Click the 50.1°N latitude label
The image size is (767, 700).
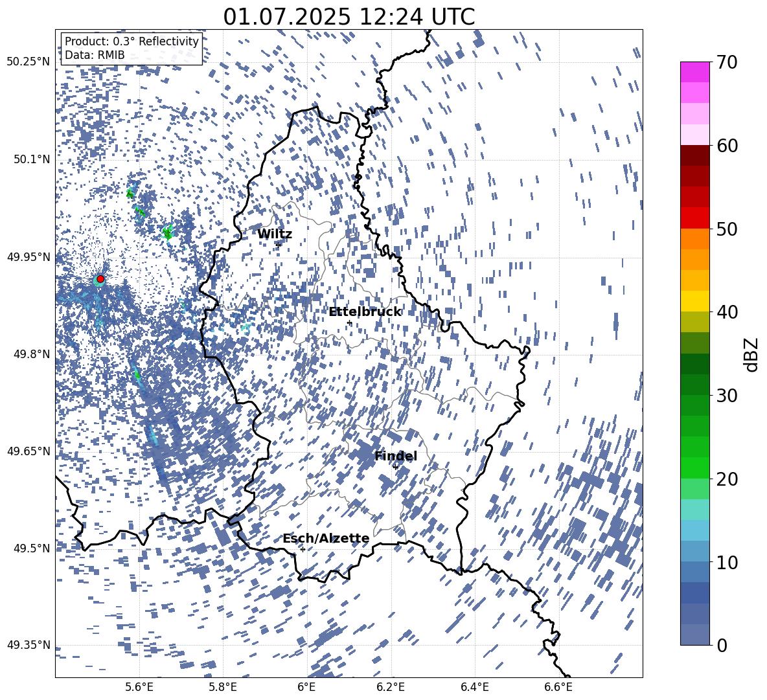pyautogui.click(x=31, y=159)
